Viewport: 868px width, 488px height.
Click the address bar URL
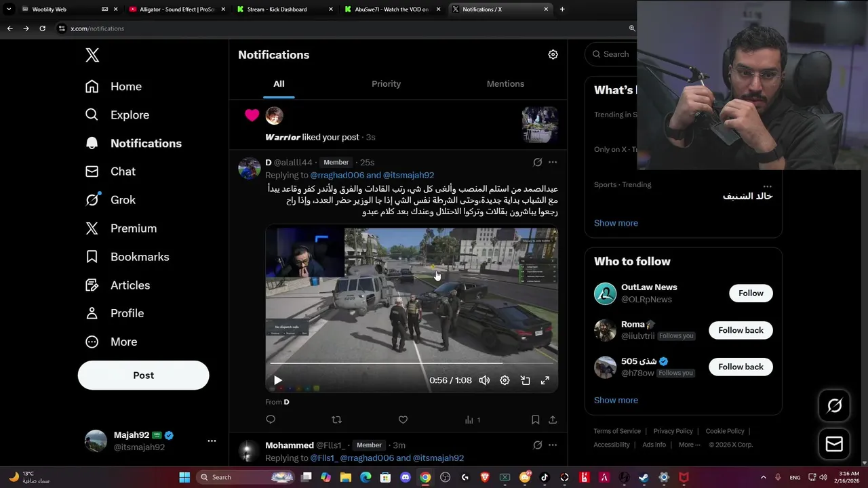(x=97, y=28)
